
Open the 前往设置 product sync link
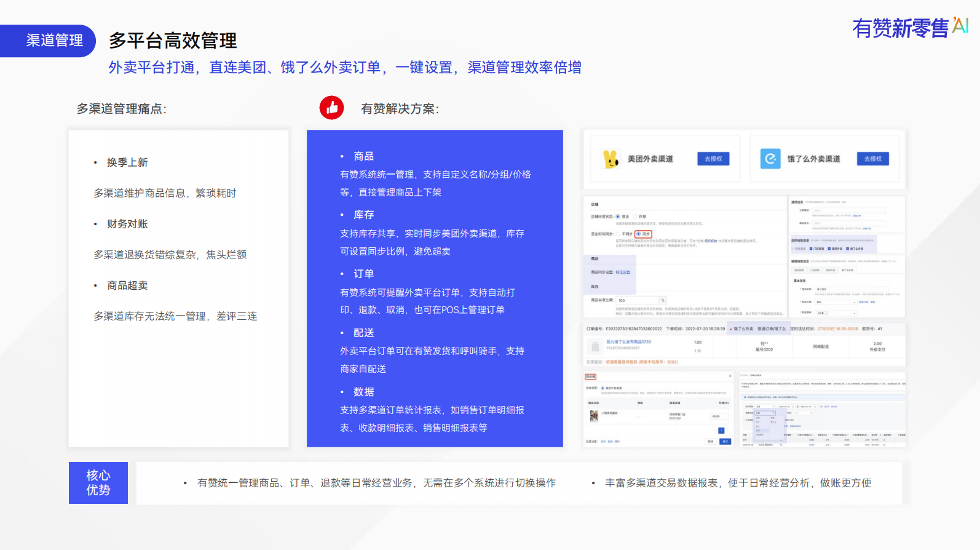point(623,272)
